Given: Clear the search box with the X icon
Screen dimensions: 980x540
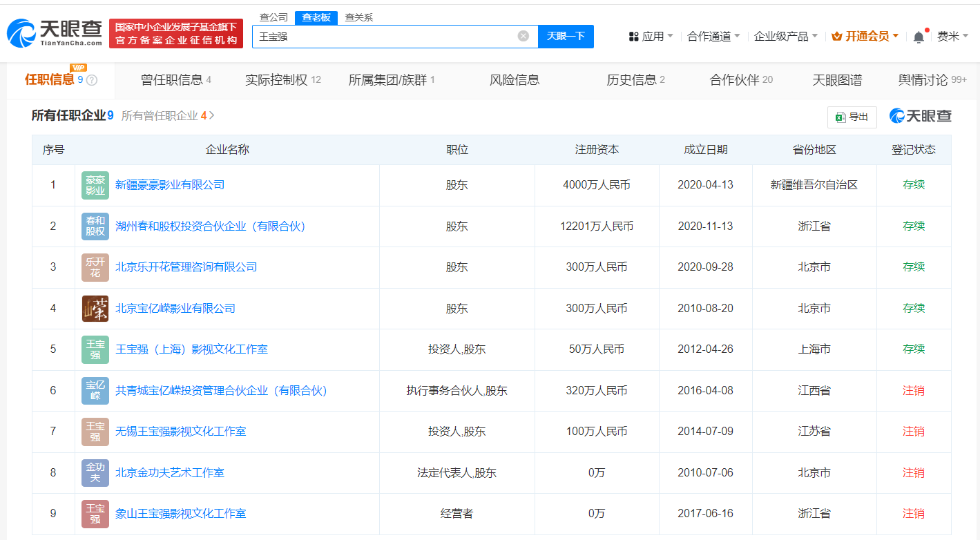Looking at the screenshot, I should click(x=523, y=36).
